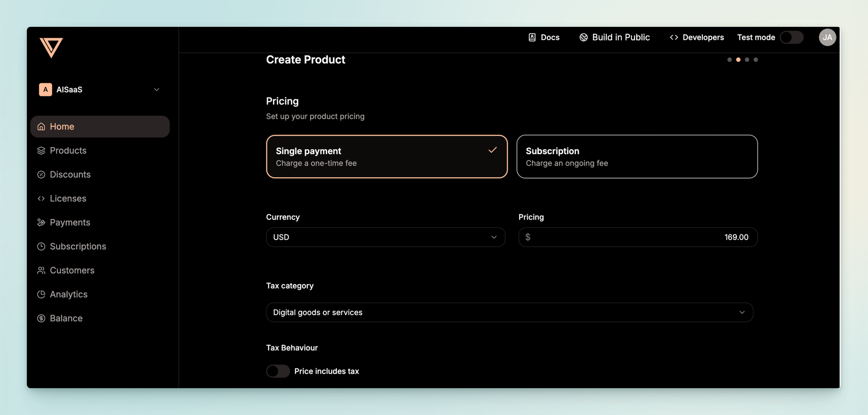
Task: Click the orange AISaaS workspace avatar
Action: pyautogui.click(x=46, y=89)
